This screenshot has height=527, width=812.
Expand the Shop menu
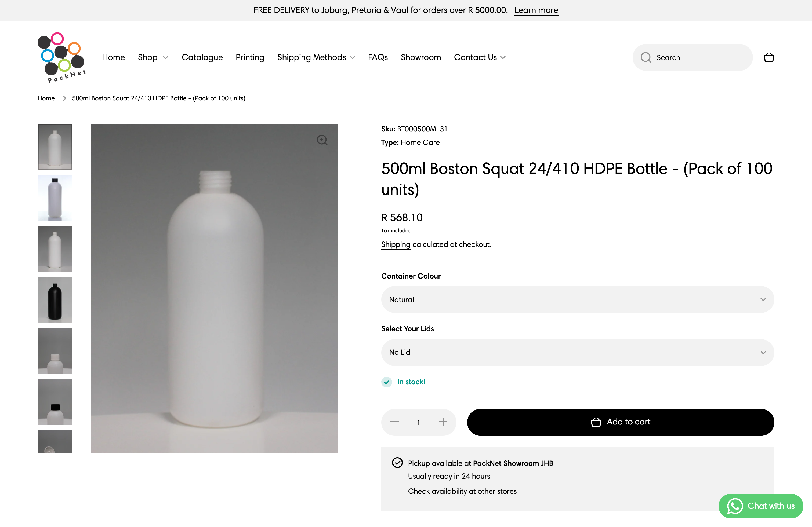pos(153,57)
